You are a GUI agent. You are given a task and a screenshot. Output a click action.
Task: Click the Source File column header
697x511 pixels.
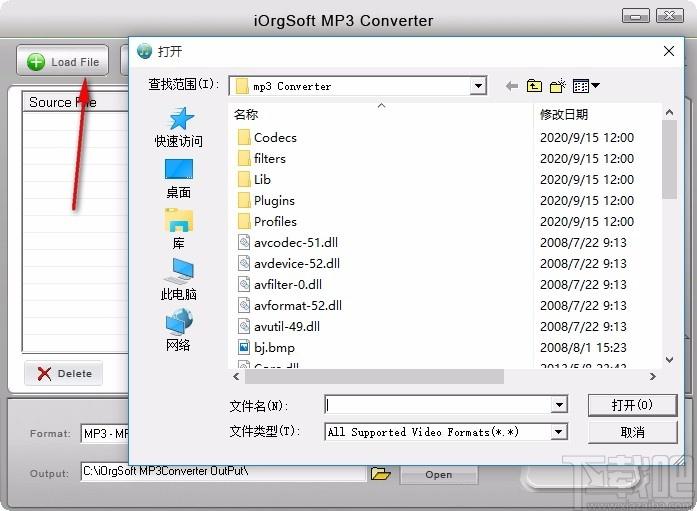(x=76, y=102)
